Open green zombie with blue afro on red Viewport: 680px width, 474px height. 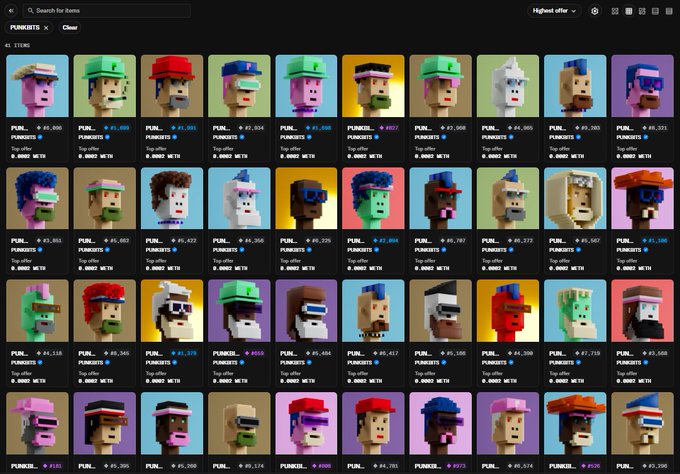[373, 198]
